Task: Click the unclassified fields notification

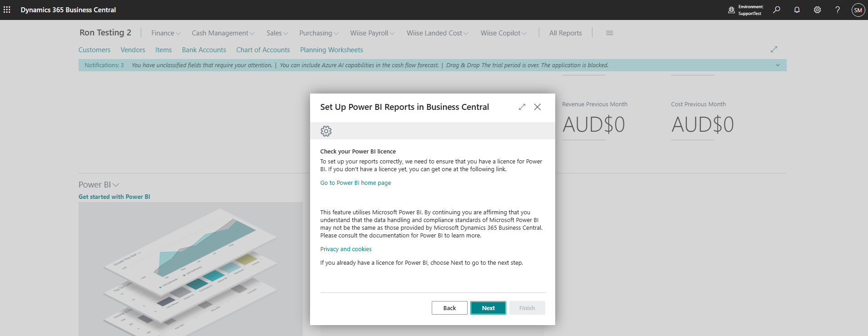Action: (x=202, y=65)
